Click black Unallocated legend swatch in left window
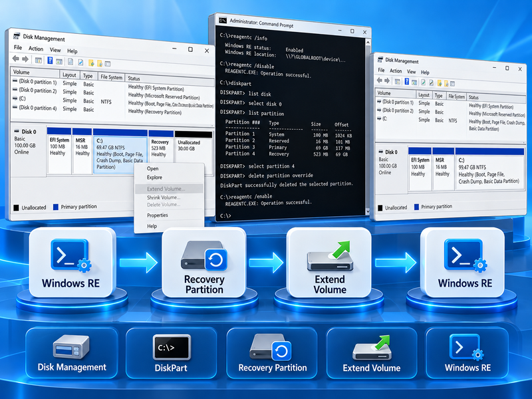This screenshot has width=532, height=399. point(16,207)
